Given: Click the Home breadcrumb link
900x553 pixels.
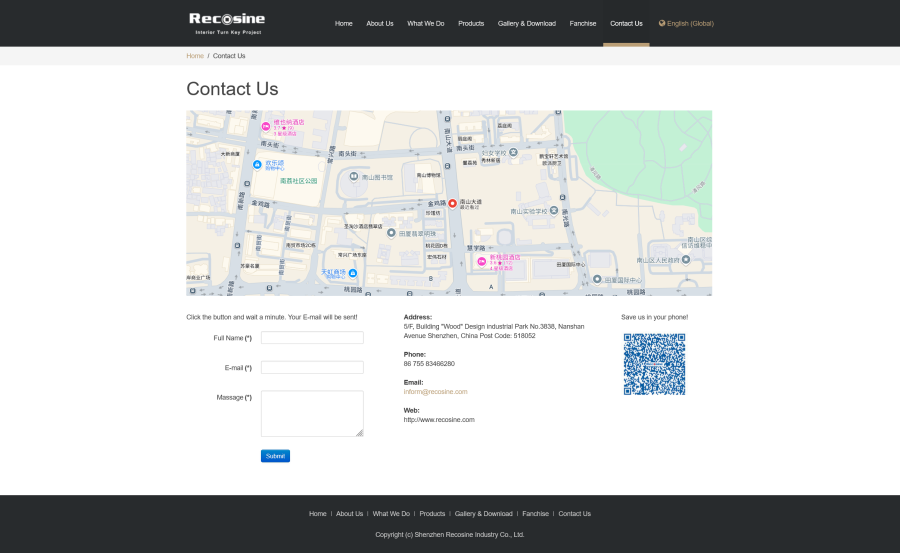Looking at the screenshot, I should [x=195, y=56].
